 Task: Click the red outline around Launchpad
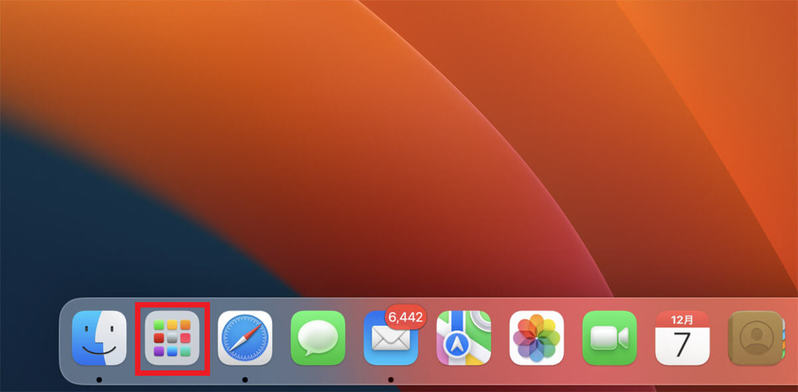coord(172,304)
